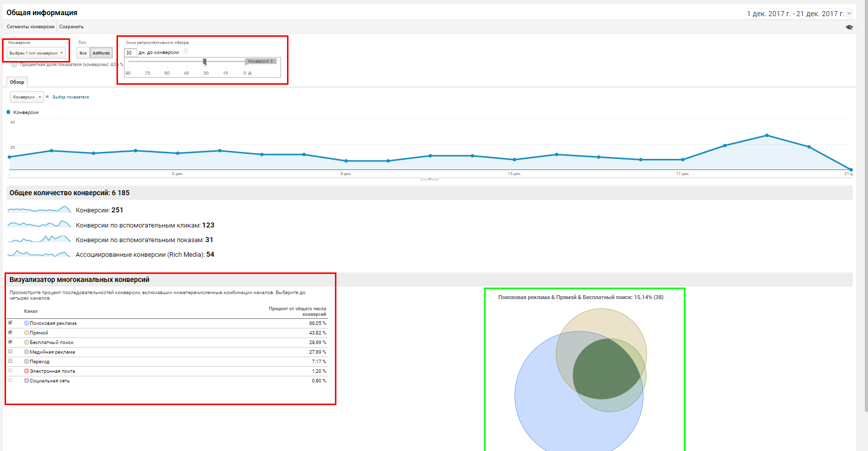
Task: Click the info icon beside Процентная доля показателя
Action: click(14, 65)
